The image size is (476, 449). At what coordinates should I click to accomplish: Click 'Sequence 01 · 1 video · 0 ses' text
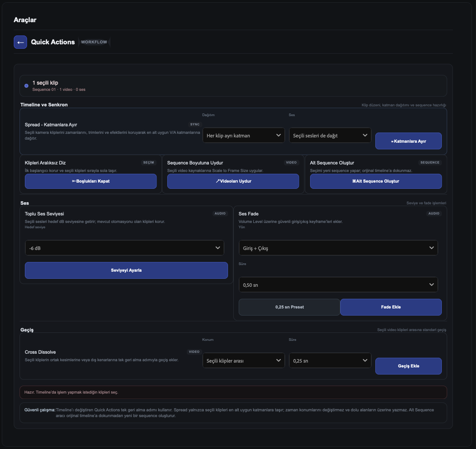coord(59,90)
